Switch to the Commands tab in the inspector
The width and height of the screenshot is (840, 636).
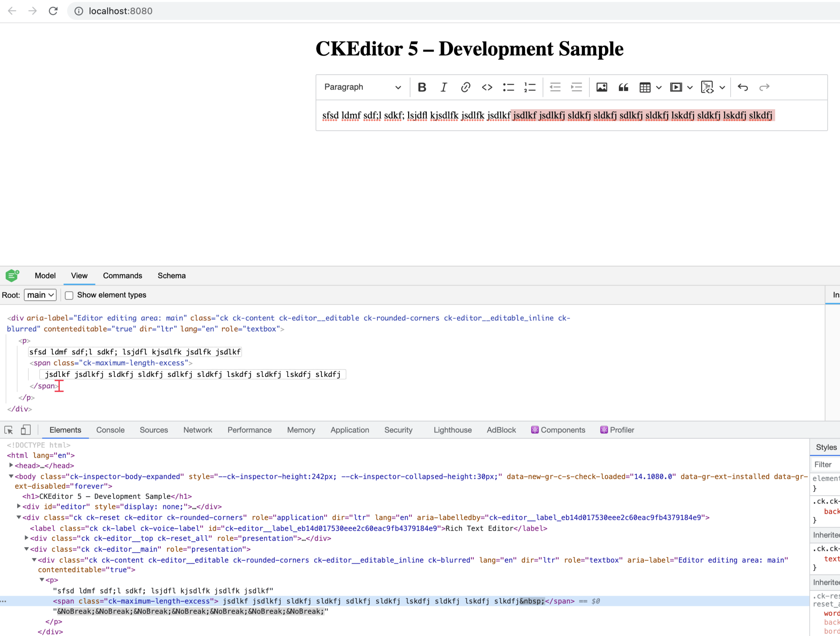pyautogui.click(x=122, y=276)
